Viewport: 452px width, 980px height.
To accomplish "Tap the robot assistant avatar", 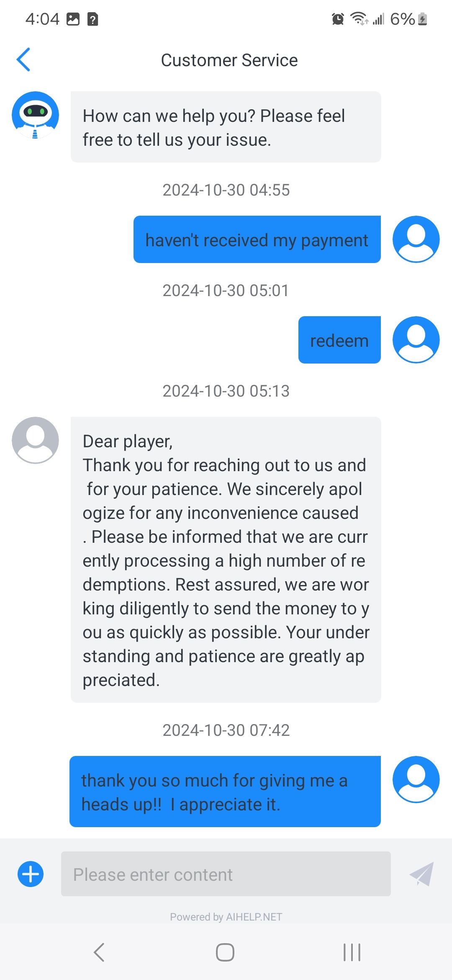I will tap(35, 115).
